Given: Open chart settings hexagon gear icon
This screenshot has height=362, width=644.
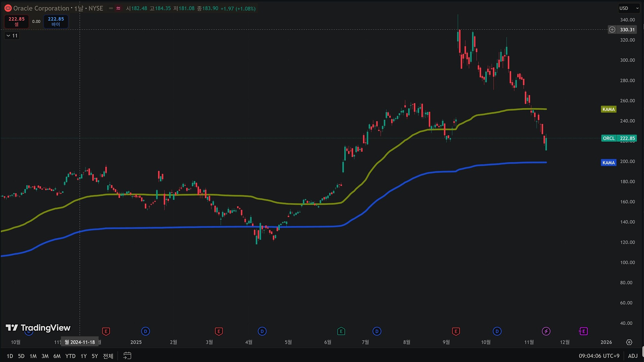Looking at the screenshot, I should [x=629, y=342].
